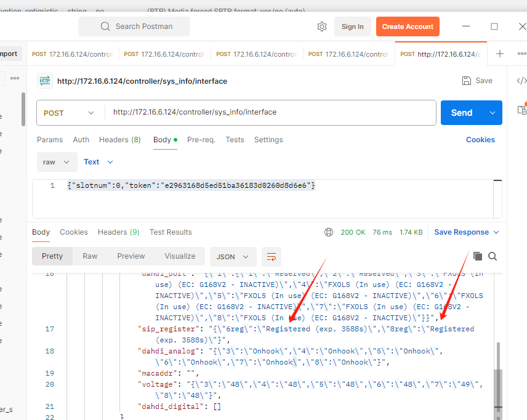Open the Cookies link
527x420 pixels.
pos(480,140)
